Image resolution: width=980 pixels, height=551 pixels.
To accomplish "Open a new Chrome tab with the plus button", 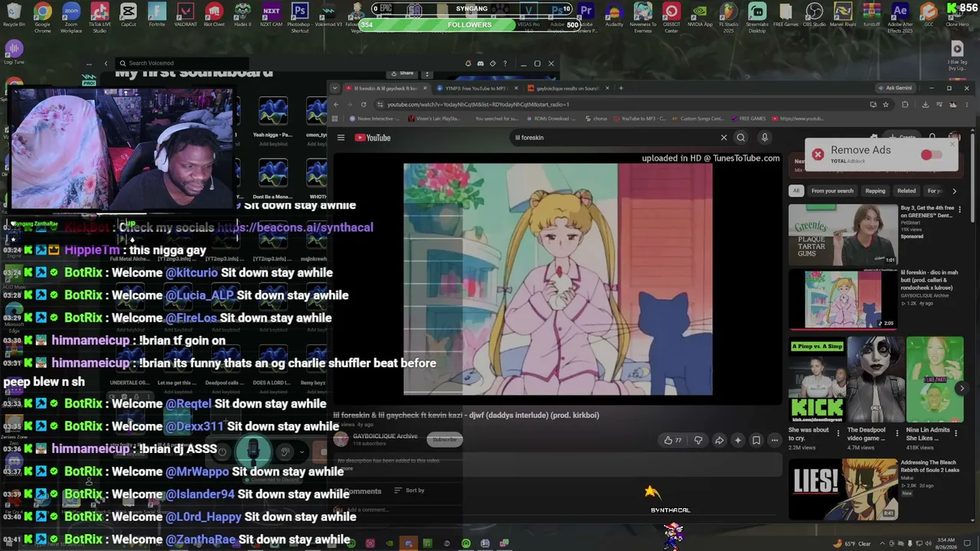I will pos(621,88).
